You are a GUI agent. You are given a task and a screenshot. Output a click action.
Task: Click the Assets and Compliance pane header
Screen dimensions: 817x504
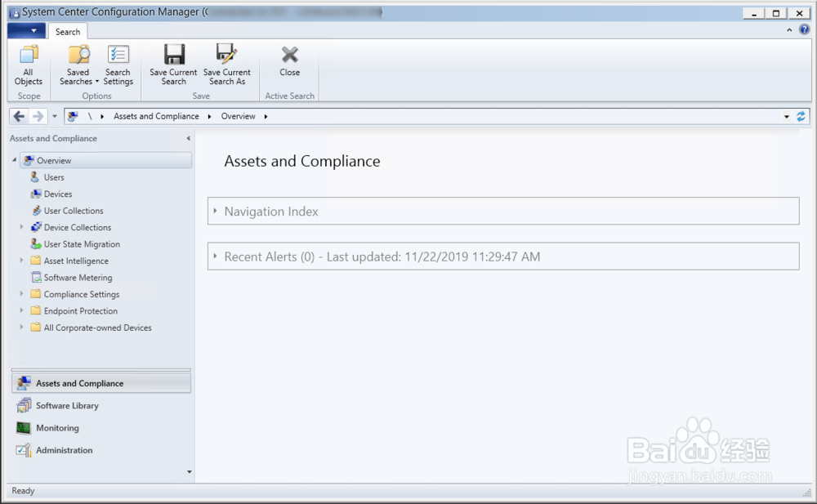click(53, 138)
